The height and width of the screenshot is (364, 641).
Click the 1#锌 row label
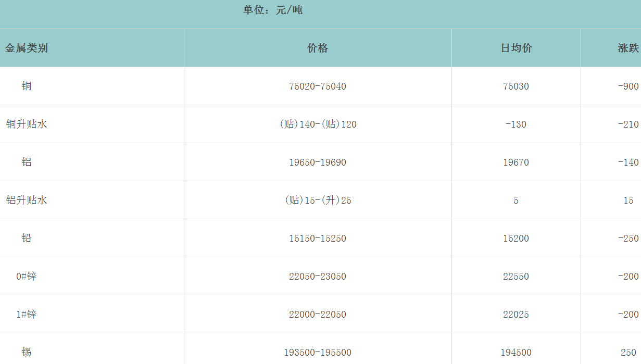tap(27, 314)
